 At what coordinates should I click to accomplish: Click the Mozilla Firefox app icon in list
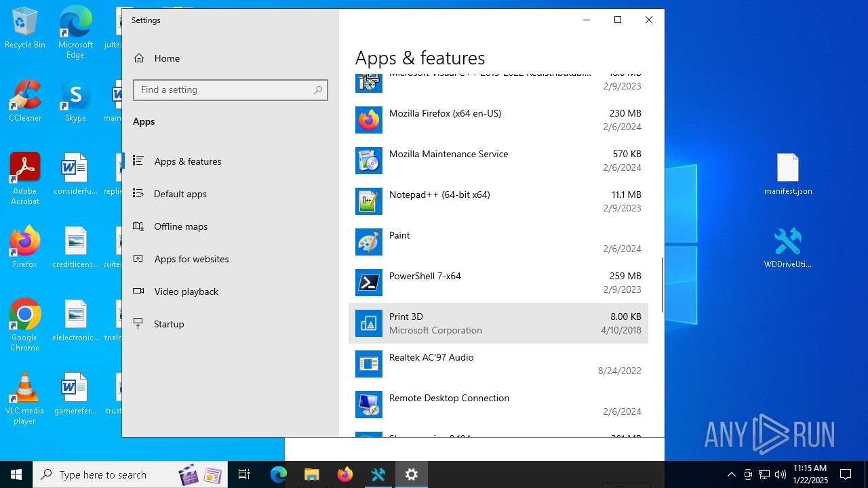click(369, 120)
